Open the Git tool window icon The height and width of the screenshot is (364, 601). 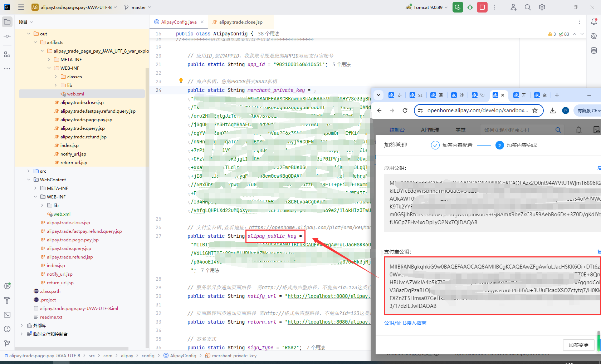coord(7,343)
